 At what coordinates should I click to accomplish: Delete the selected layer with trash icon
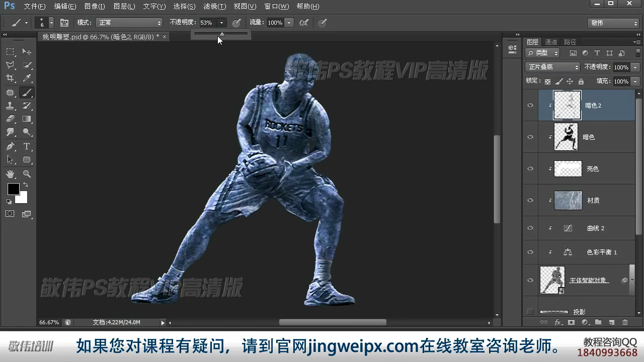click(625, 322)
